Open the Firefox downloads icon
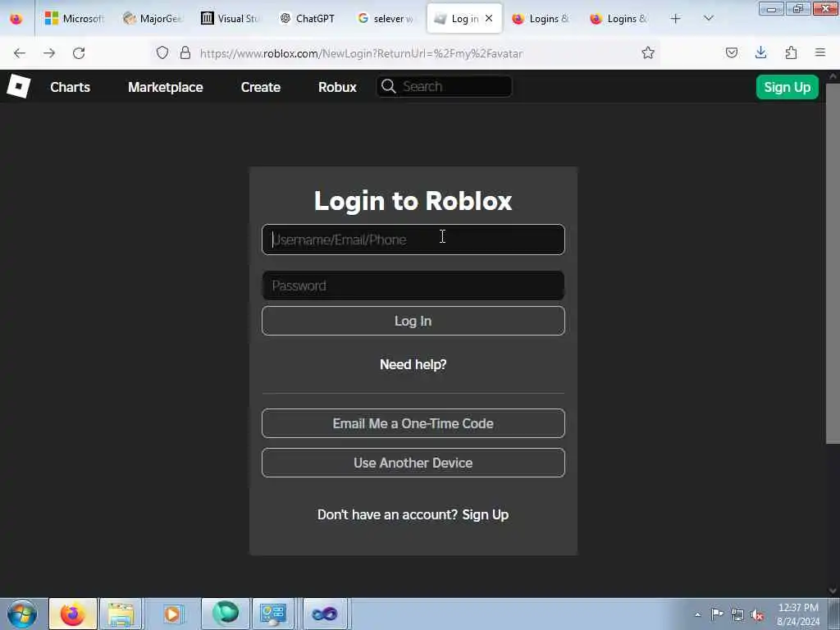The height and width of the screenshot is (630, 840). [760, 52]
